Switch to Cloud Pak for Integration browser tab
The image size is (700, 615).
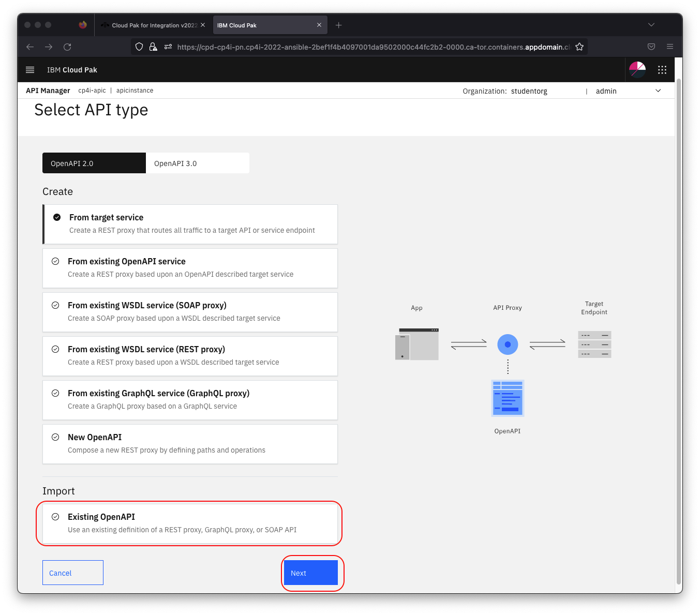coord(153,25)
